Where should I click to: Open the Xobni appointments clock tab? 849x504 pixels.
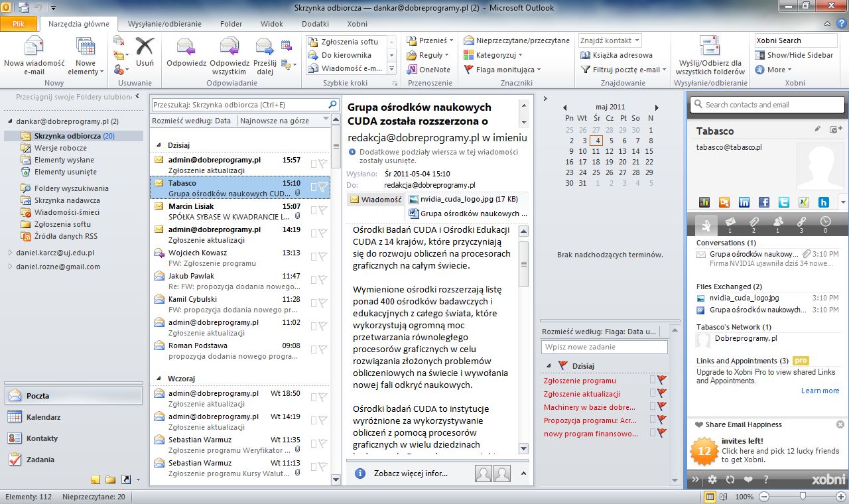825,224
